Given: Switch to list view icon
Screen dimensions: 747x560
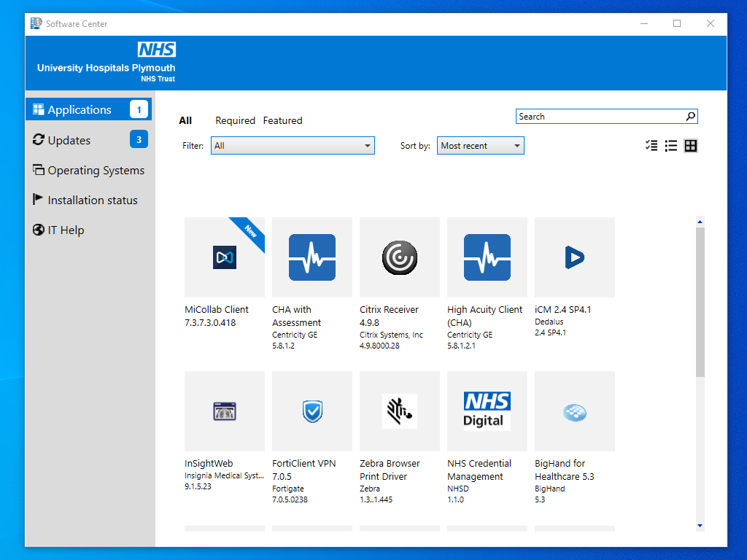Looking at the screenshot, I should [671, 146].
